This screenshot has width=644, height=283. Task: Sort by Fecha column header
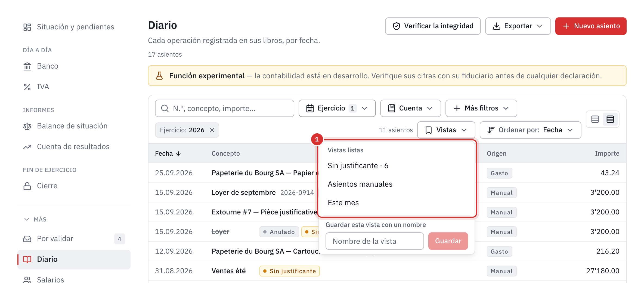coord(168,153)
